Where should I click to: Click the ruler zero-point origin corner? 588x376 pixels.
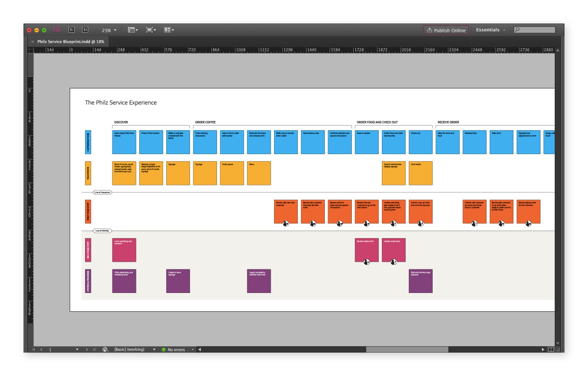pyautogui.click(x=30, y=50)
